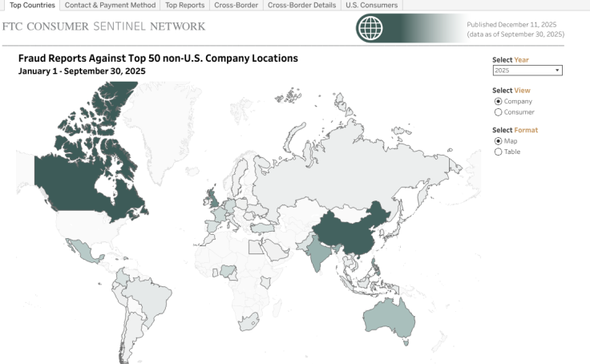Select the Consumer view radio button
590x364 pixels.
tap(498, 112)
